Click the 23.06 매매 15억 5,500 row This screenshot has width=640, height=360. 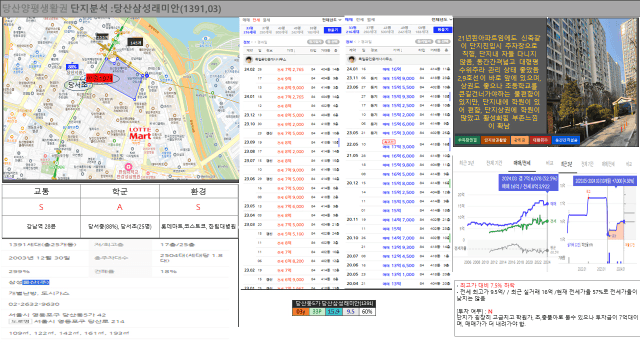398,87
